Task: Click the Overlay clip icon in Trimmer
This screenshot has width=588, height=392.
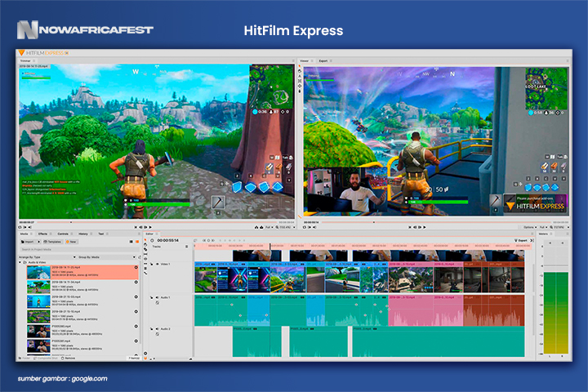Action: click(x=261, y=227)
